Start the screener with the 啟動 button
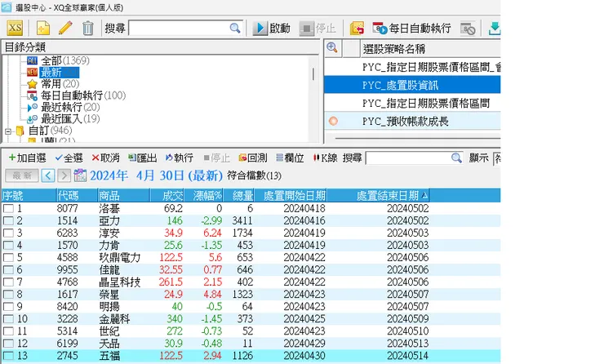Viewport: 604px width, 364px height. point(272,28)
